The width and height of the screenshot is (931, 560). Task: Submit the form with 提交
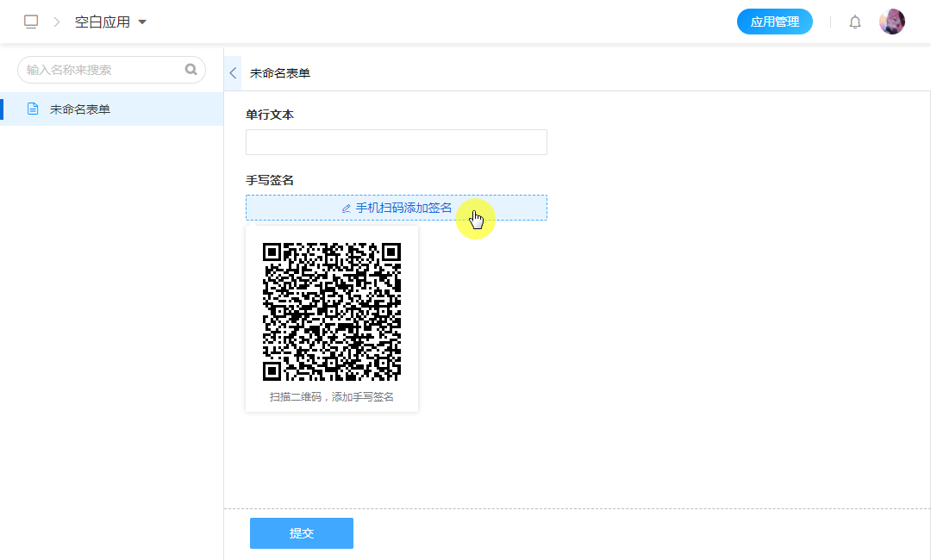click(301, 533)
